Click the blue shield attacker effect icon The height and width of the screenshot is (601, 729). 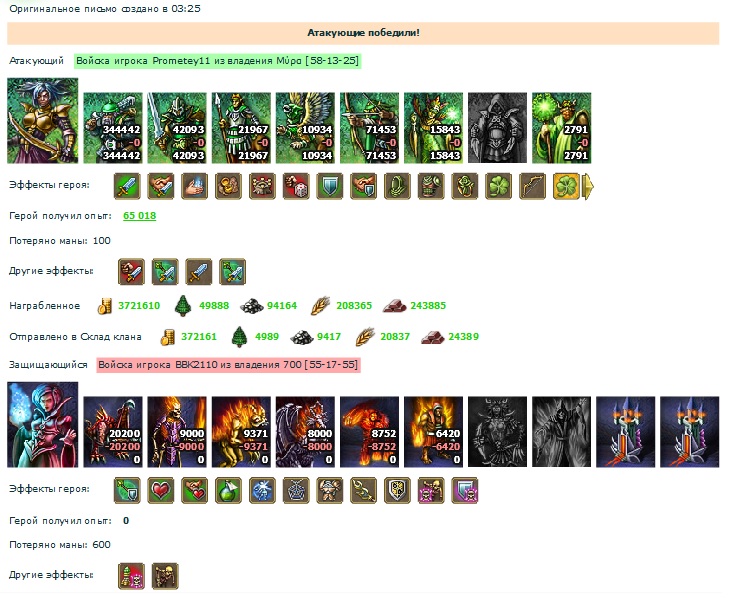330,186
